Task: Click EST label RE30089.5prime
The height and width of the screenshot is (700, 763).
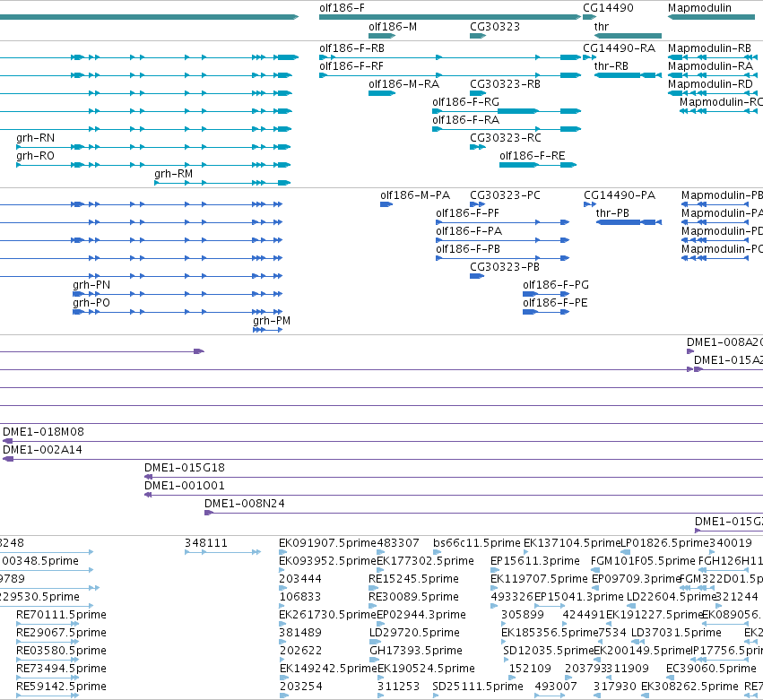Action: [413, 597]
